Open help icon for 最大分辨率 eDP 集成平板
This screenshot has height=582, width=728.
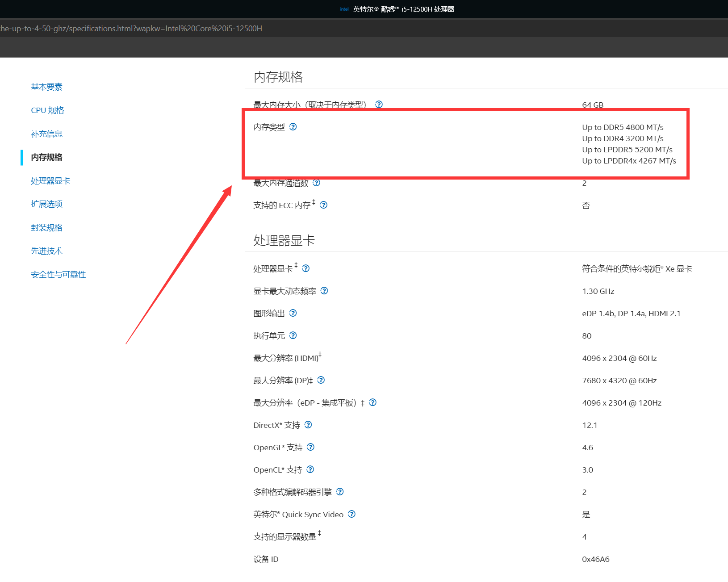372,402
